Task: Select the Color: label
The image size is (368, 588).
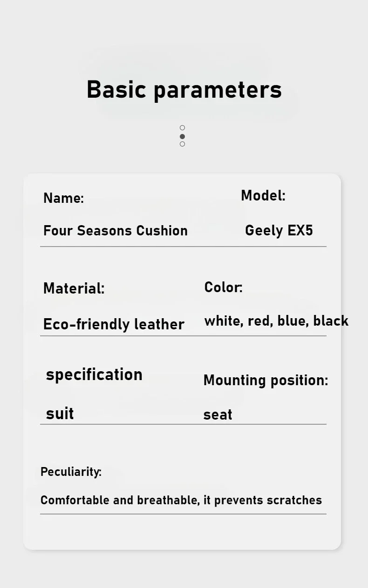Action: [x=224, y=287]
